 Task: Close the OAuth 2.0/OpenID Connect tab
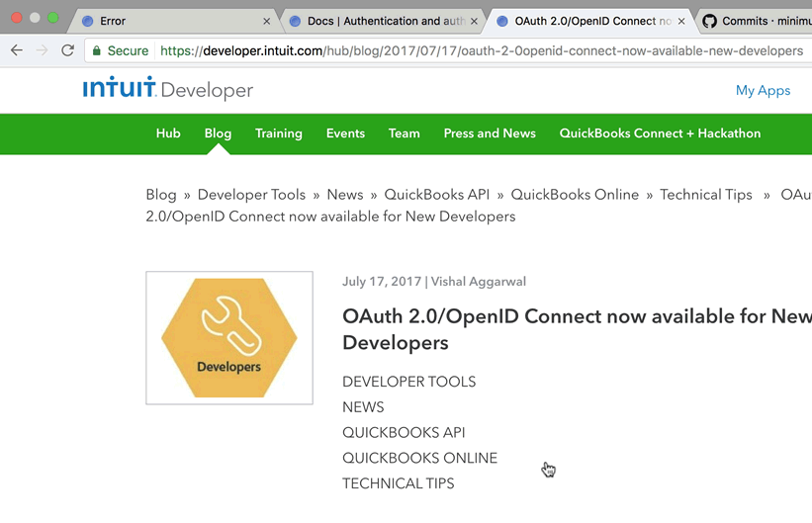click(681, 21)
